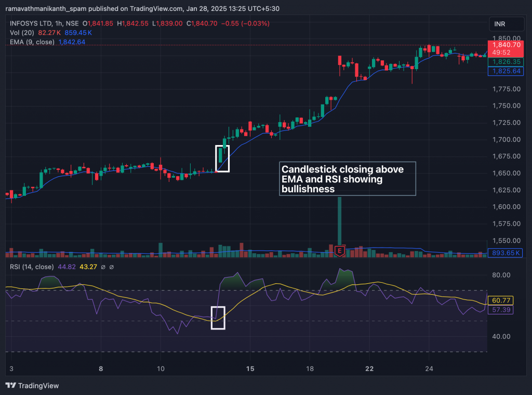Click the date label 15 on time axis
Image resolution: width=532 pixels, height=395 pixels.
pos(250,368)
